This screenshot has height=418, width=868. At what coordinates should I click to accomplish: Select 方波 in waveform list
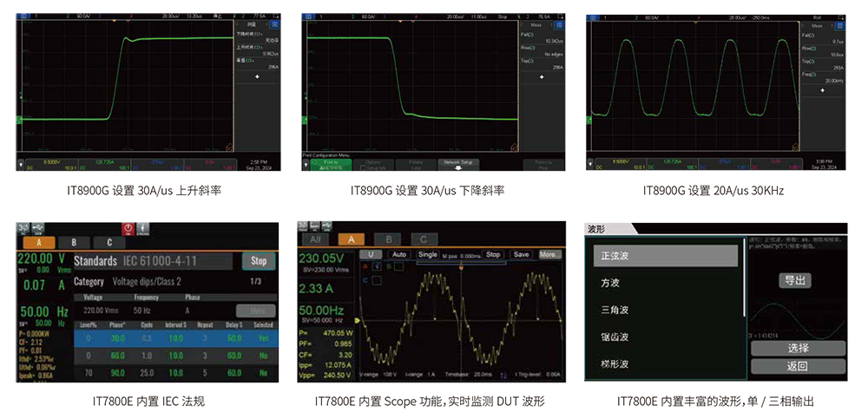coord(666,283)
